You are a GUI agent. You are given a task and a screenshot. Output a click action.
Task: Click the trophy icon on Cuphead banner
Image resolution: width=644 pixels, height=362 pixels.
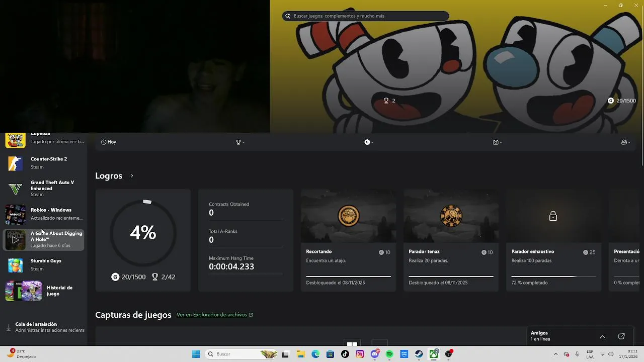coord(386,101)
